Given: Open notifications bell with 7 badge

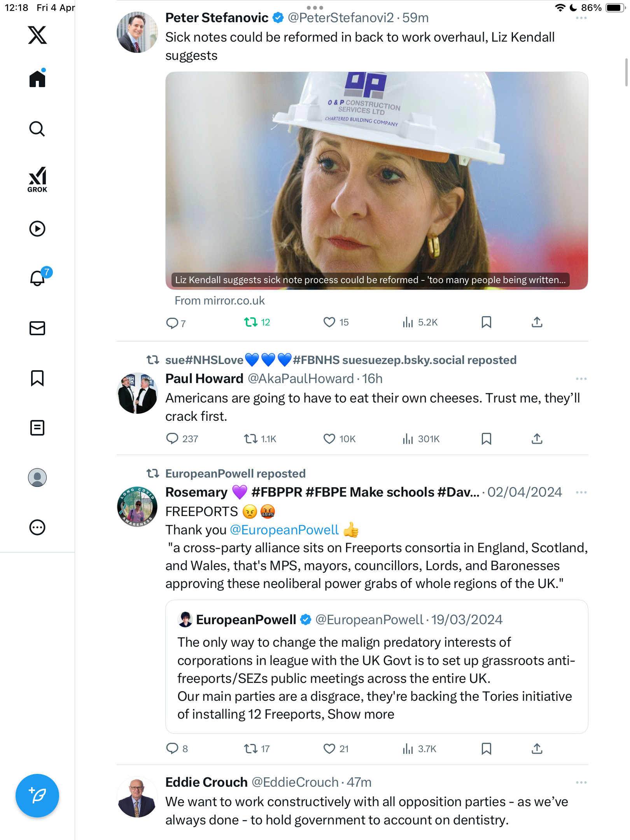Looking at the screenshot, I should [x=39, y=277].
